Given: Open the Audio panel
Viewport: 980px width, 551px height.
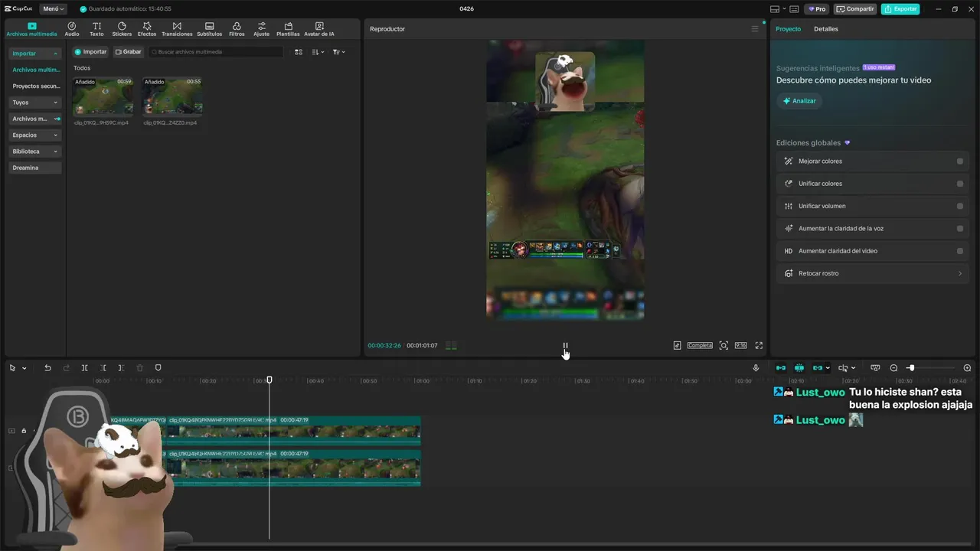Looking at the screenshot, I should (72, 29).
